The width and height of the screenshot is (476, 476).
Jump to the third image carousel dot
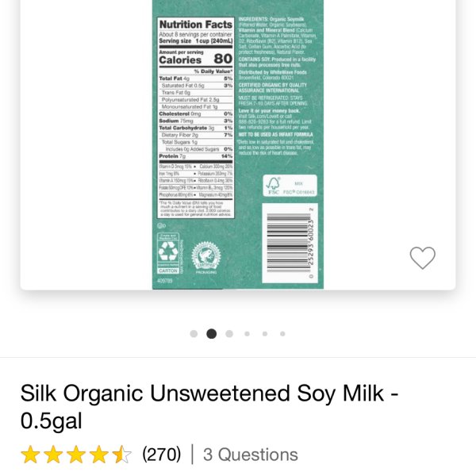click(x=229, y=334)
